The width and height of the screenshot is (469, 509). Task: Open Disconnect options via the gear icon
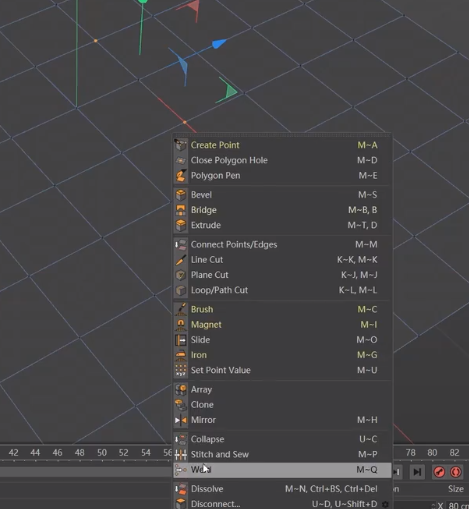[x=385, y=504]
